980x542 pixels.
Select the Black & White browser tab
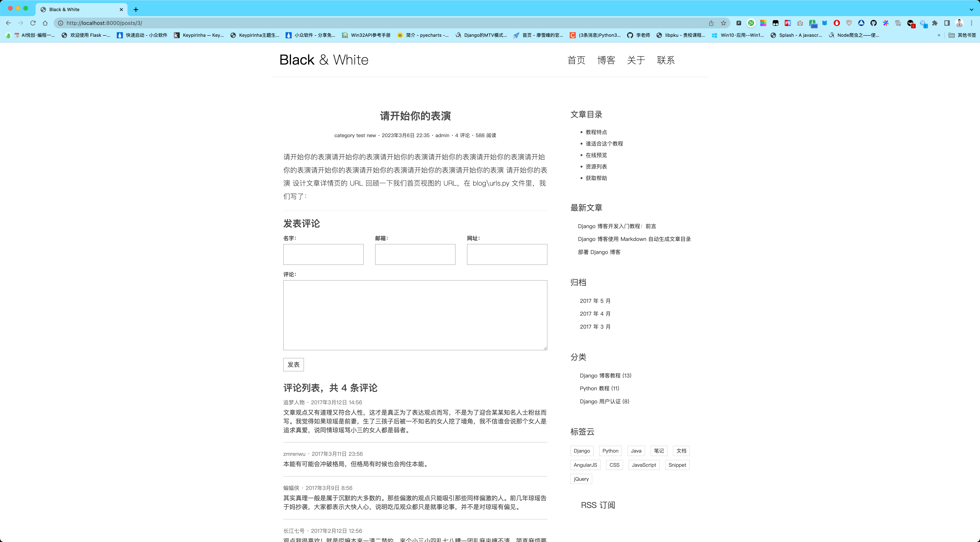point(82,10)
